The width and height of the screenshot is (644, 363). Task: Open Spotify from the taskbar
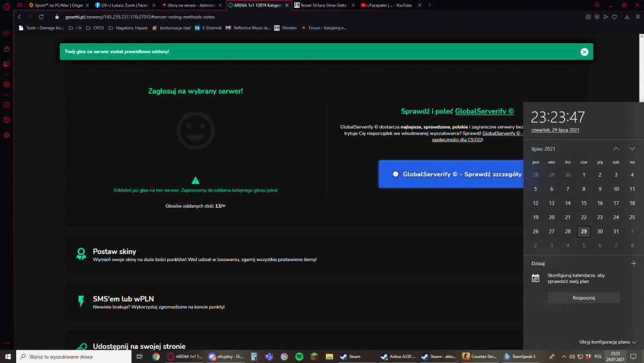pos(299,357)
